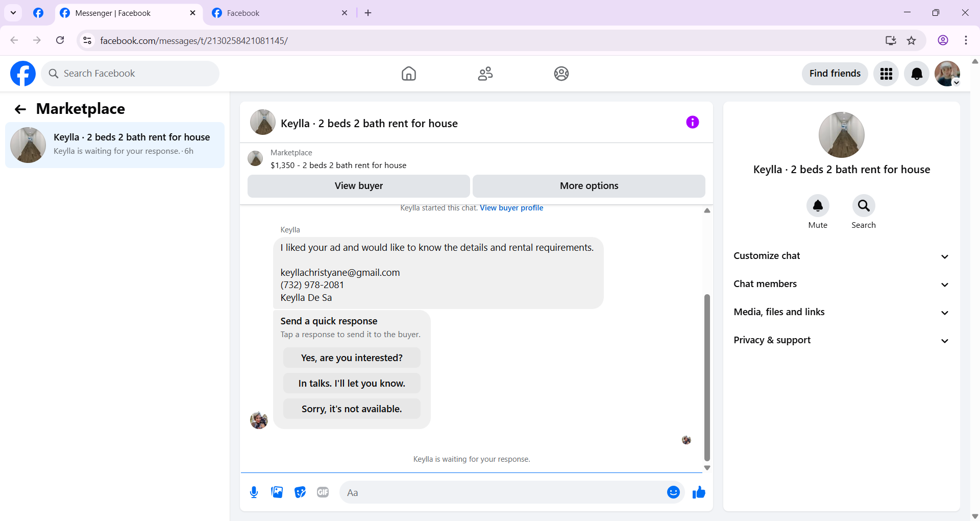View site information icon in address bar
Image resolution: width=980 pixels, height=521 pixels.
point(87,40)
